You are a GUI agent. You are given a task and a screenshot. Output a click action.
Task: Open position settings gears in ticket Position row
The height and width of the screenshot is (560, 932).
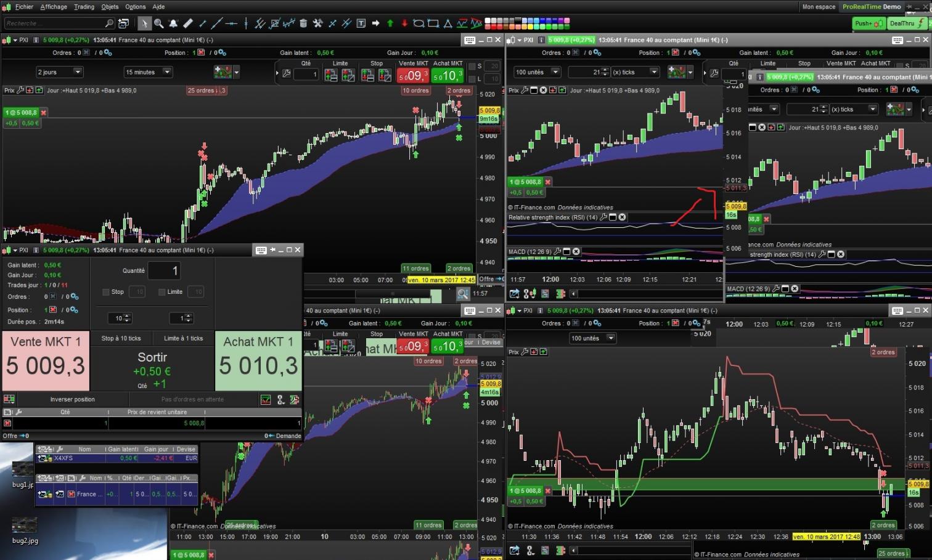pos(74,310)
